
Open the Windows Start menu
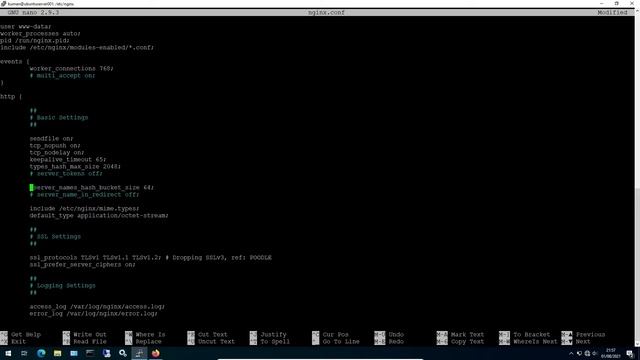tap(8, 353)
